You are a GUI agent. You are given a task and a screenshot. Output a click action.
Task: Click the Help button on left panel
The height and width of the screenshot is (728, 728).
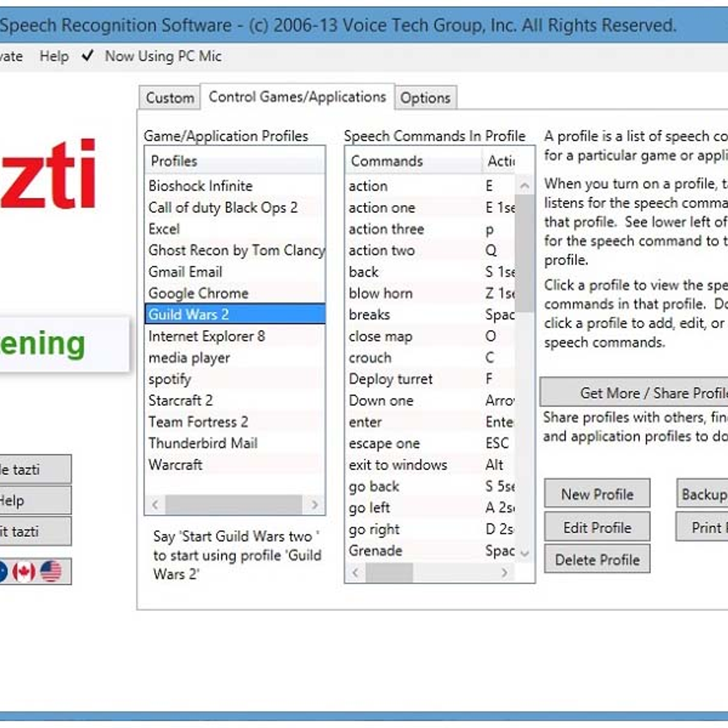(35, 500)
